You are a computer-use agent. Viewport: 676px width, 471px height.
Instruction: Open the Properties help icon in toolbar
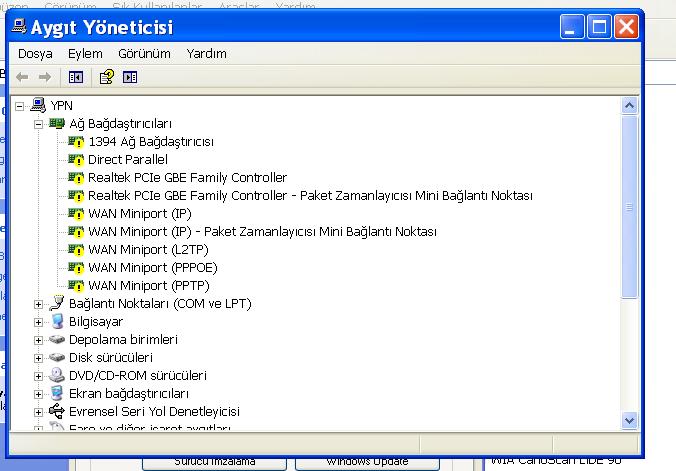(x=106, y=78)
